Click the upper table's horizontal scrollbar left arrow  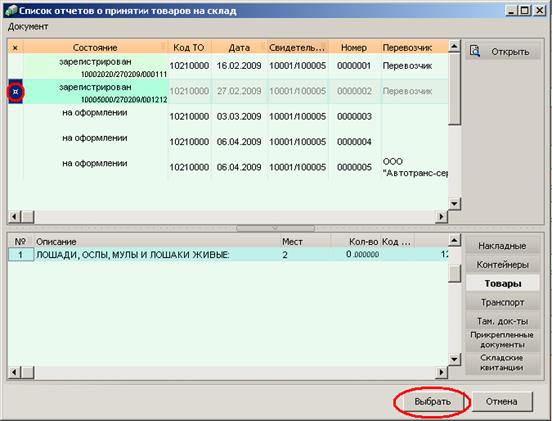point(14,216)
